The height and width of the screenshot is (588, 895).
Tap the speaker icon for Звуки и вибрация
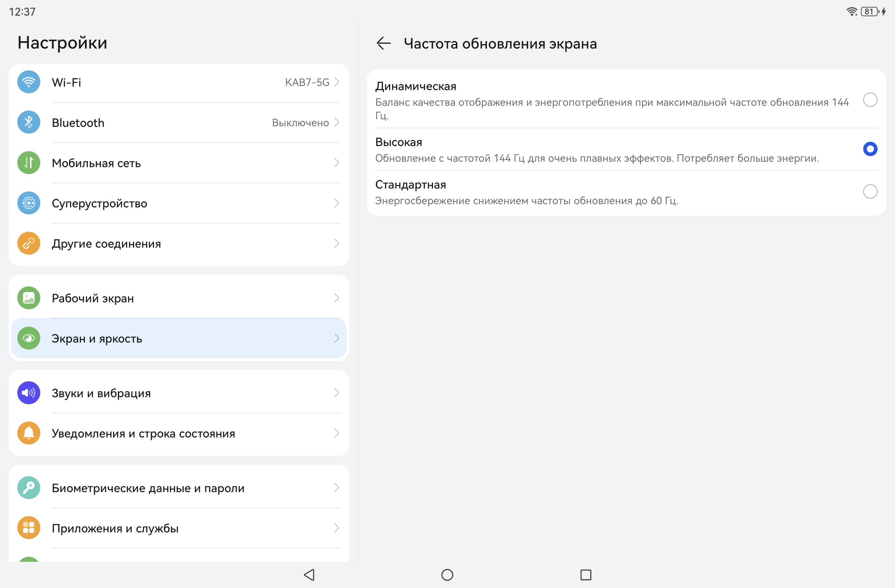click(28, 393)
